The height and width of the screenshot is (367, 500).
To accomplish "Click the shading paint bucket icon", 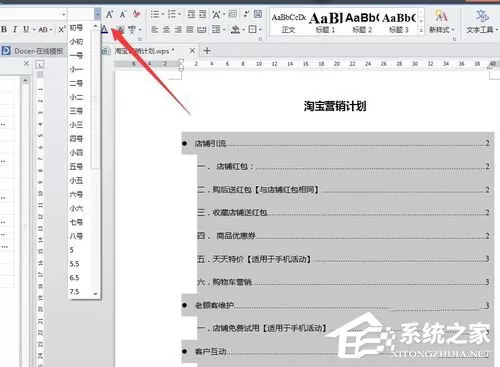I will (x=236, y=30).
